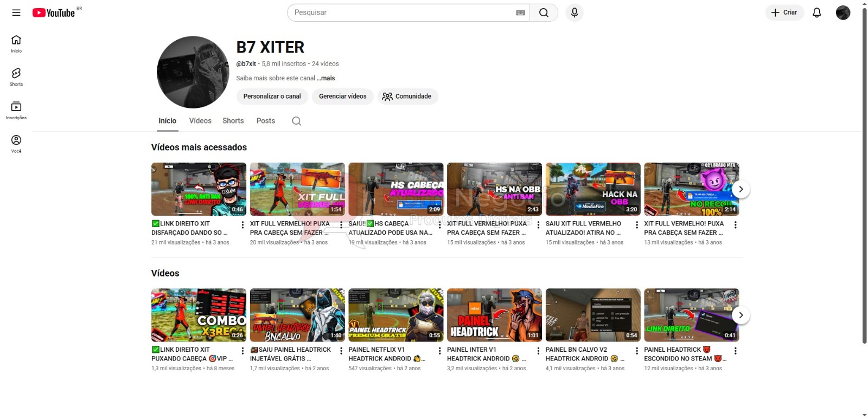This screenshot has height=419, width=868.
Task: Click the search magnifier button
Action: (x=544, y=12)
